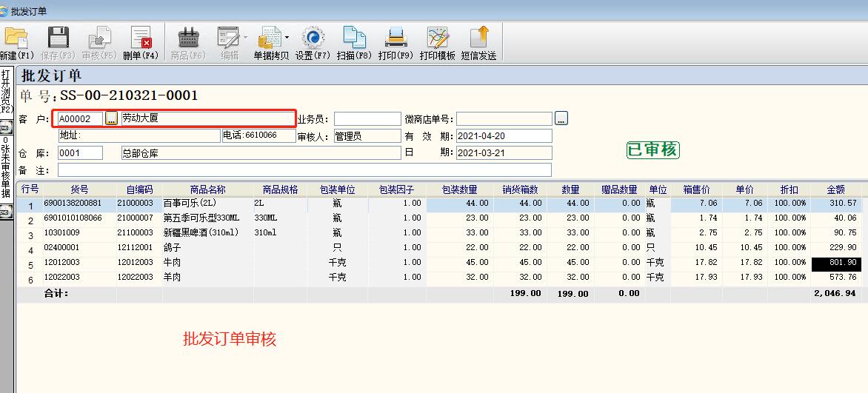868x393 pixels.
Task: Open customer lookup ellipsis button beside A00002
Action: [x=111, y=118]
